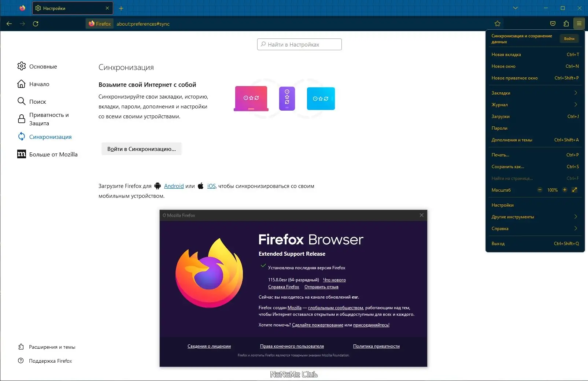Go back with the back arrow
The width and height of the screenshot is (588, 381).
click(9, 24)
